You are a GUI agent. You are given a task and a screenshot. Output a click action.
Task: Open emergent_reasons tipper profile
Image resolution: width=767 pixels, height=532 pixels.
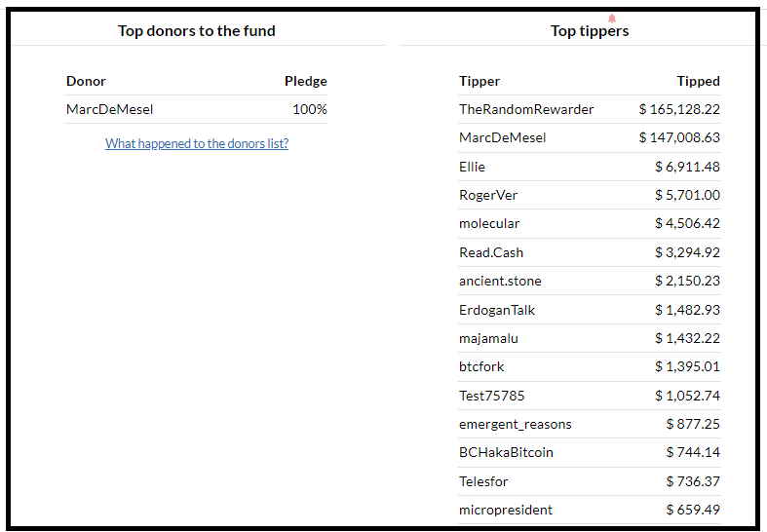pos(516,424)
